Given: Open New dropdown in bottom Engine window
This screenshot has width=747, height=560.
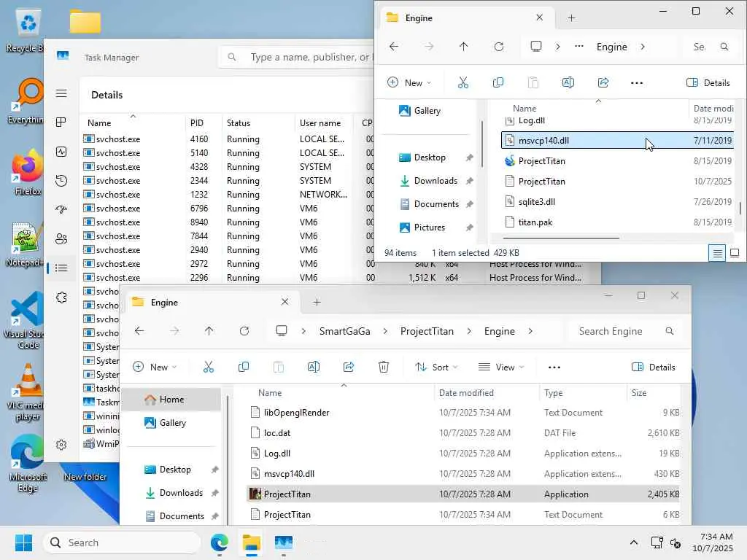Looking at the screenshot, I should (155, 367).
